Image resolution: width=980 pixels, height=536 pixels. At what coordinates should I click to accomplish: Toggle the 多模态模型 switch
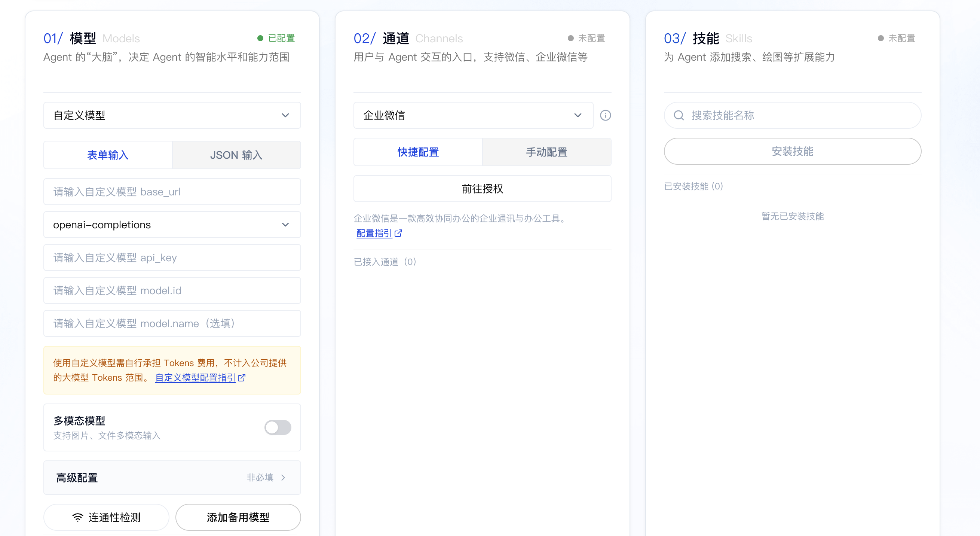278,427
